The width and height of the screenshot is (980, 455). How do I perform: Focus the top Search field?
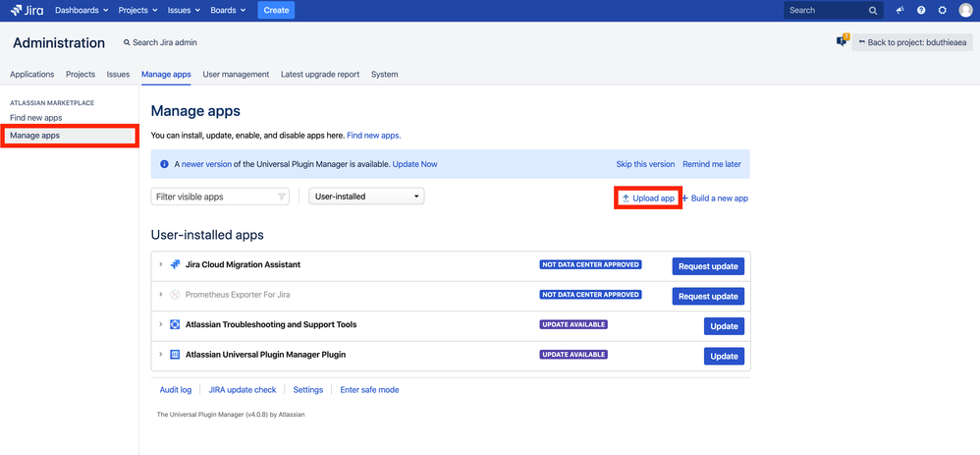coord(834,11)
